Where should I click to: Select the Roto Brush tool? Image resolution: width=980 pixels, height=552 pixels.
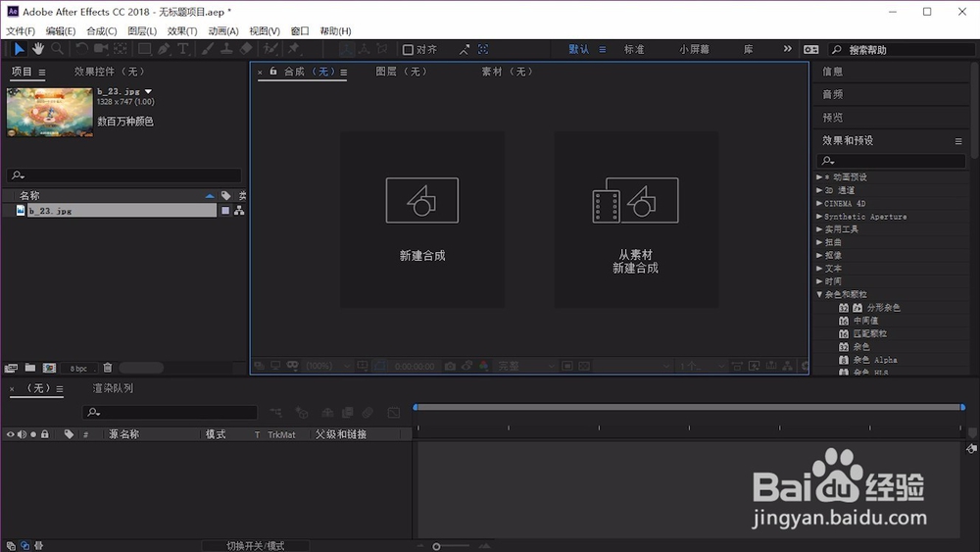coord(270,49)
